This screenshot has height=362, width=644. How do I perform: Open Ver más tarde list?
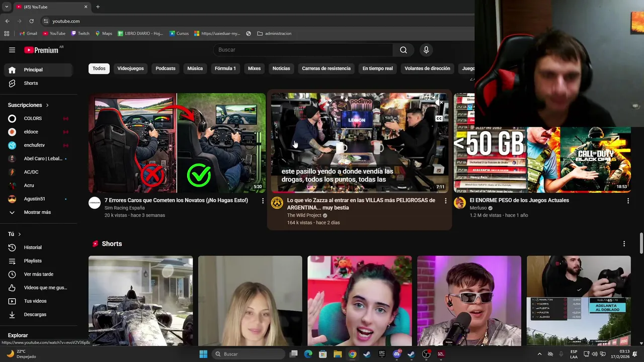click(x=39, y=274)
